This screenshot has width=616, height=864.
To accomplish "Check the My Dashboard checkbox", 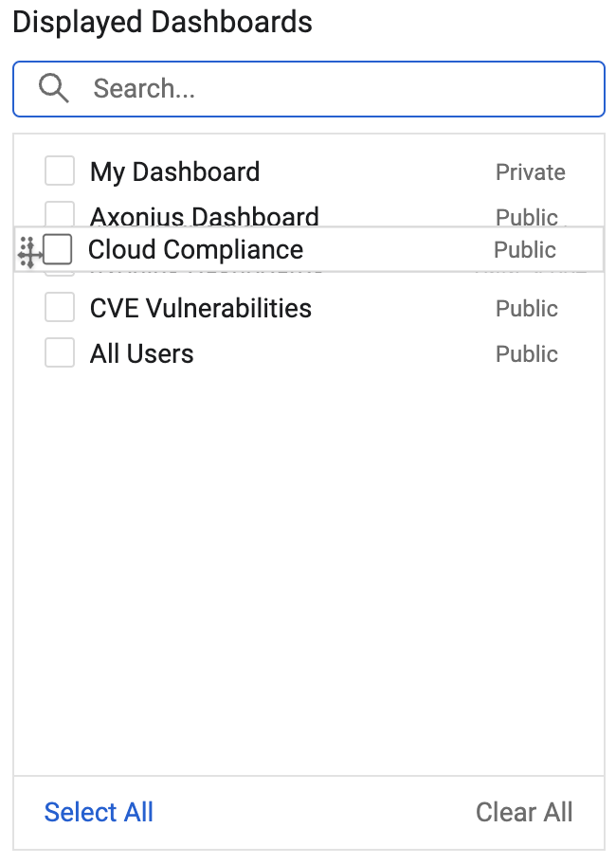I will point(60,171).
